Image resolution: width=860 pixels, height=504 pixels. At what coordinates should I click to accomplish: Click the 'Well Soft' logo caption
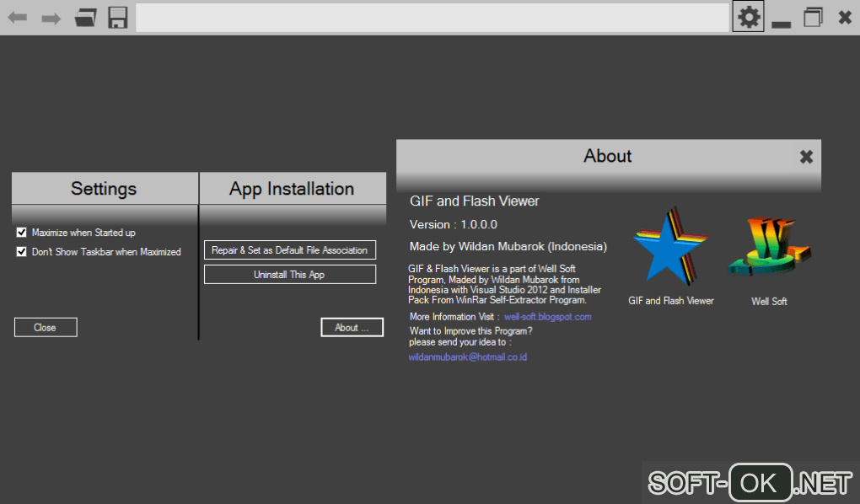click(769, 301)
